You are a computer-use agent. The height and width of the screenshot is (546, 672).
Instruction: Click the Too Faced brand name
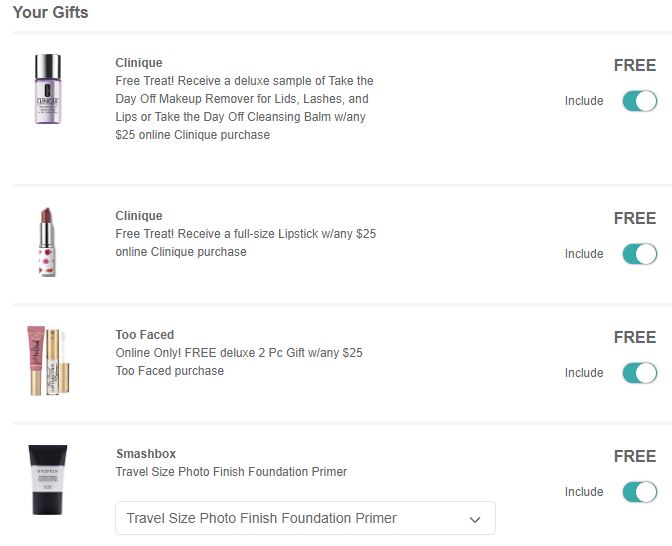pos(144,335)
